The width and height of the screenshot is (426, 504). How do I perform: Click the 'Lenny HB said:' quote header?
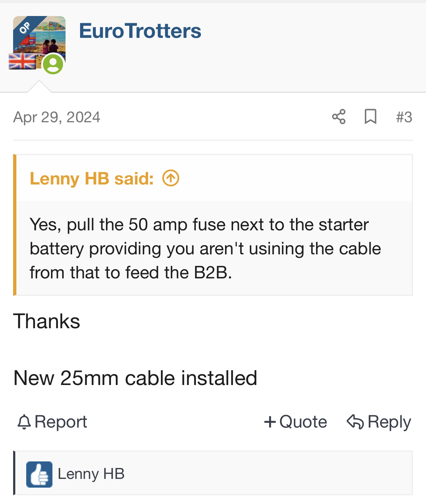pos(92,179)
